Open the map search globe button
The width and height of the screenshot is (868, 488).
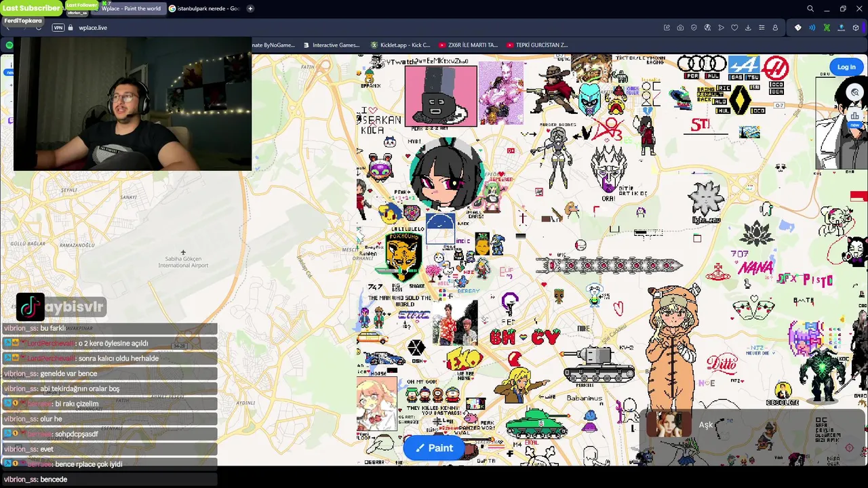click(x=855, y=93)
